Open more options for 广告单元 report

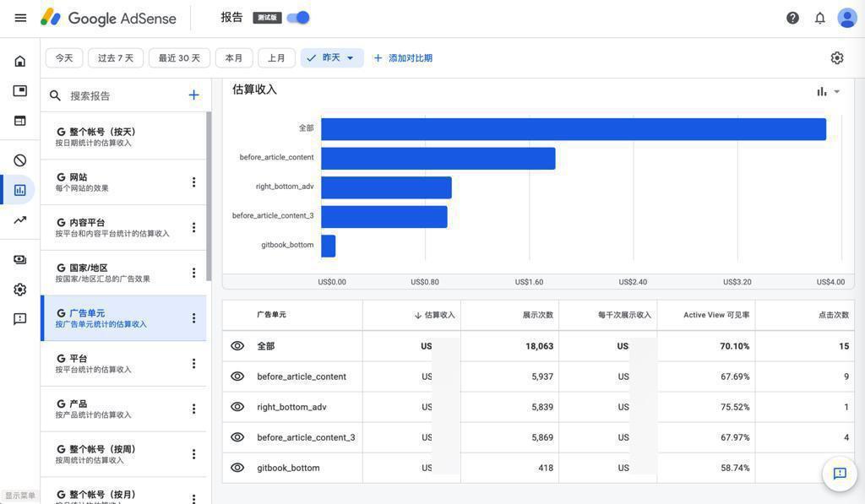tap(193, 318)
